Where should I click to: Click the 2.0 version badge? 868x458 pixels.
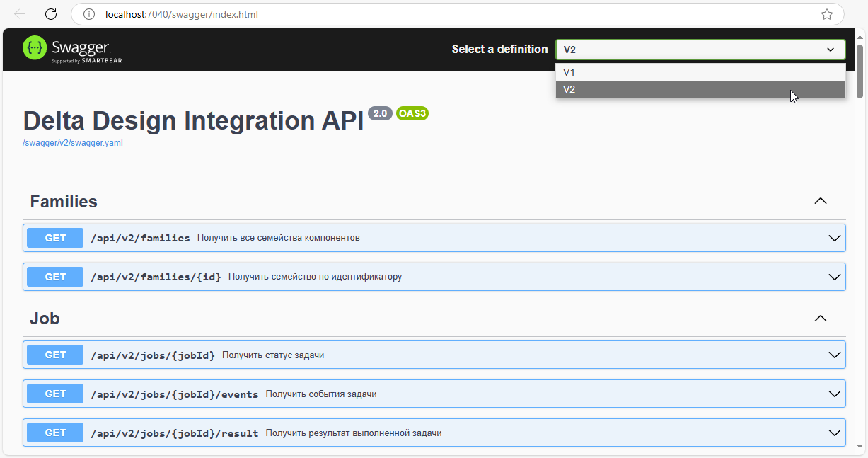pyautogui.click(x=380, y=113)
